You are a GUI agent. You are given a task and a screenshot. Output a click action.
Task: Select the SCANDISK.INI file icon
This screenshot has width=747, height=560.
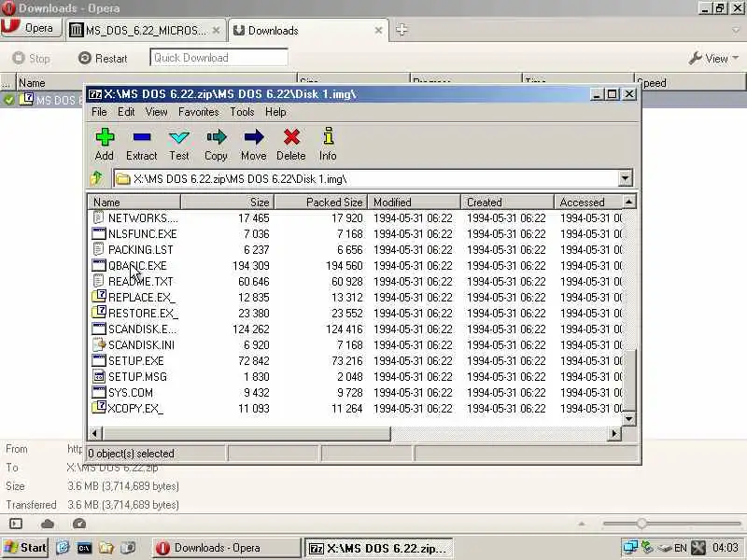99,344
